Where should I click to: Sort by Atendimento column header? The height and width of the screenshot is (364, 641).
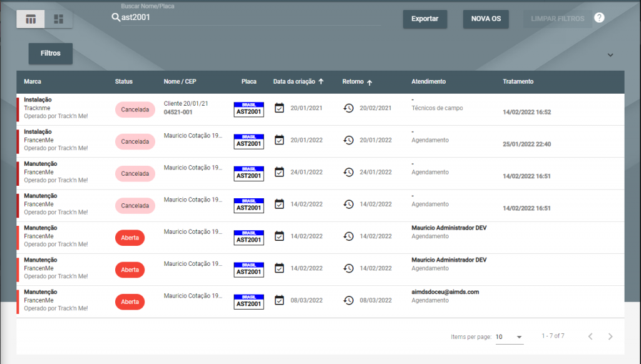pyautogui.click(x=428, y=81)
